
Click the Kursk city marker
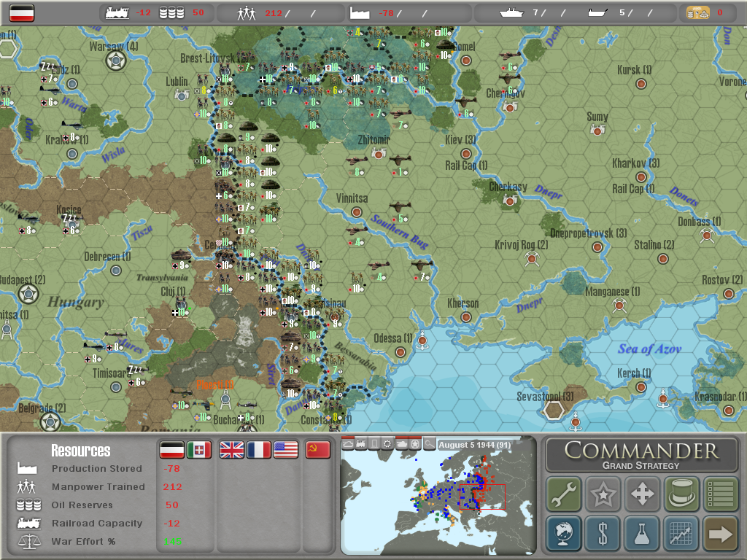point(641,85)
